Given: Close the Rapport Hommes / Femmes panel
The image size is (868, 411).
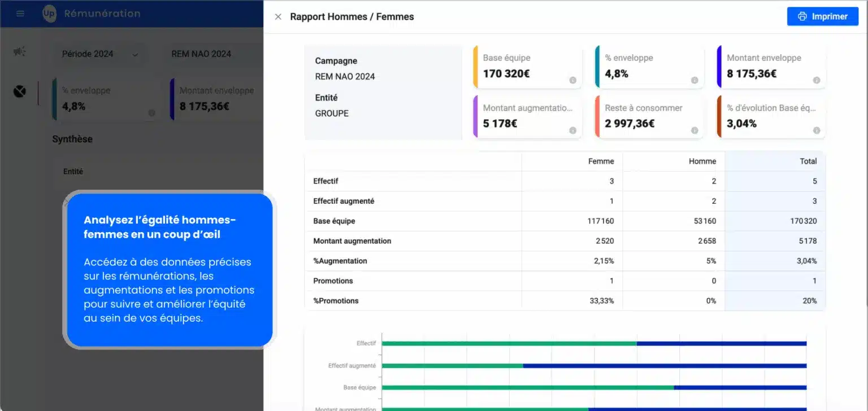Looking at the screenshot, I should (278, 17).
